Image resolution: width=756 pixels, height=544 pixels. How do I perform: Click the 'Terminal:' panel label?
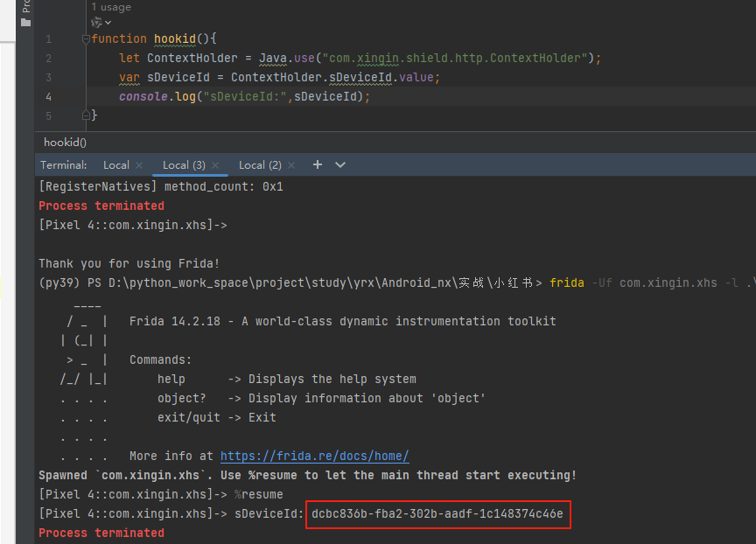64,164
